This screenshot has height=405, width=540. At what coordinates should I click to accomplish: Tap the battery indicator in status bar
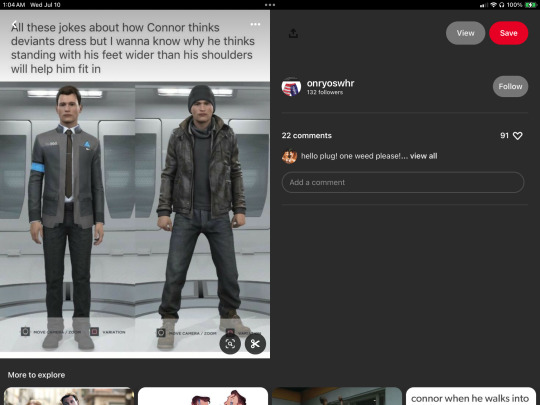(x=530, y=5)
